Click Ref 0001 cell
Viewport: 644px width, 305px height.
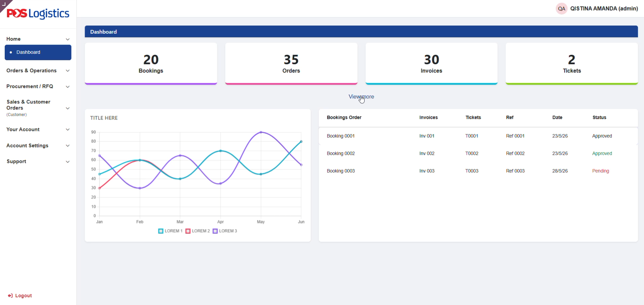(x=515, y=136)
